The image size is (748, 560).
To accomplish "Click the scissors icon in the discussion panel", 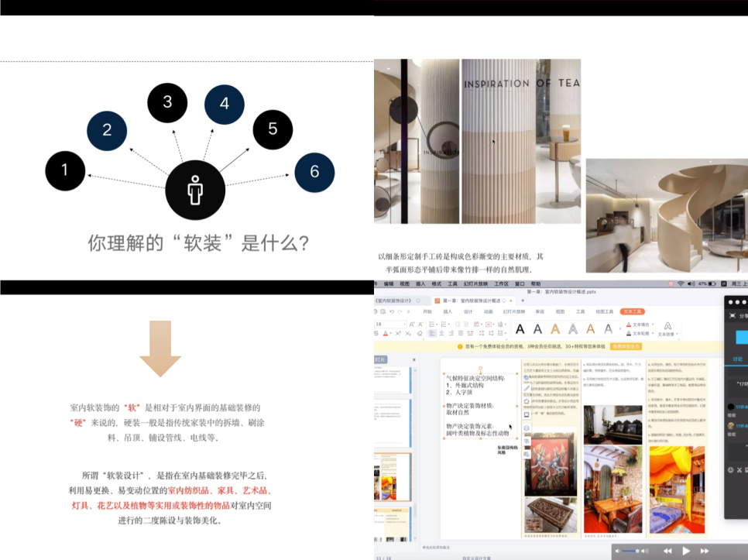I will [x=739, y=470].
